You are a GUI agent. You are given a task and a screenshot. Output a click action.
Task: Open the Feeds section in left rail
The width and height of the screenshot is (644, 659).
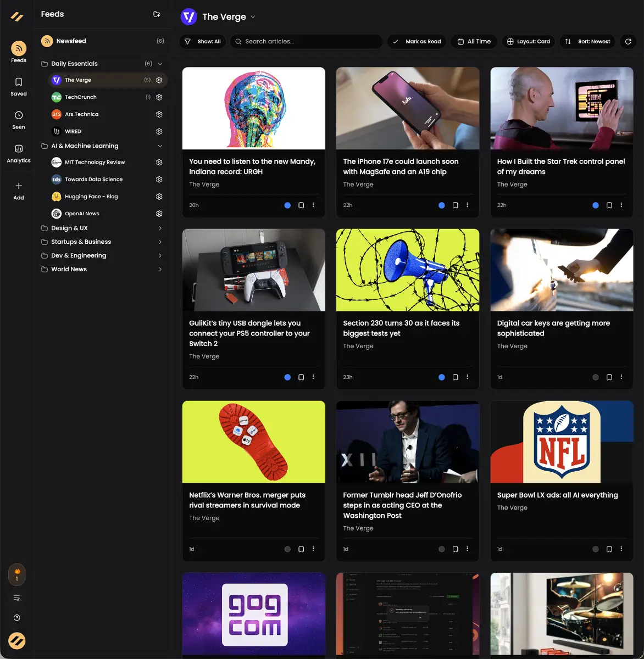click(x=19, y=52)
